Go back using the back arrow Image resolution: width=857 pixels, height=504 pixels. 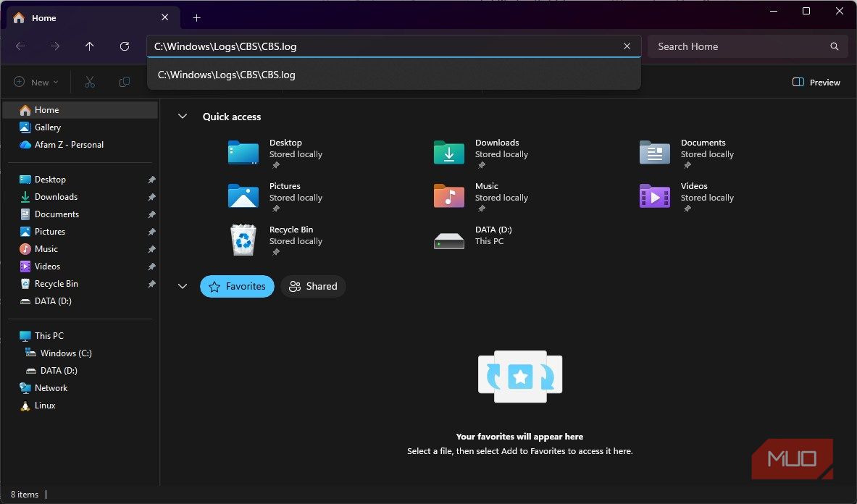(x=20, y=46)
